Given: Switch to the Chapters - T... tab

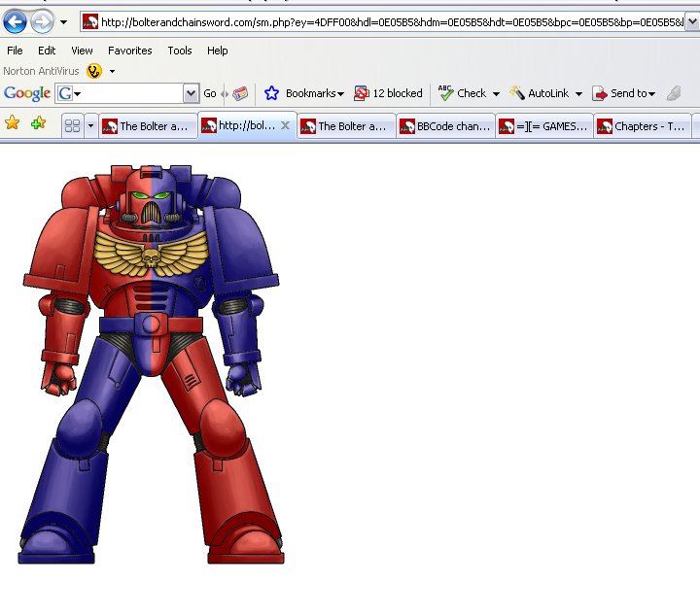Looking at the screenshot, I should coord(643,126).
